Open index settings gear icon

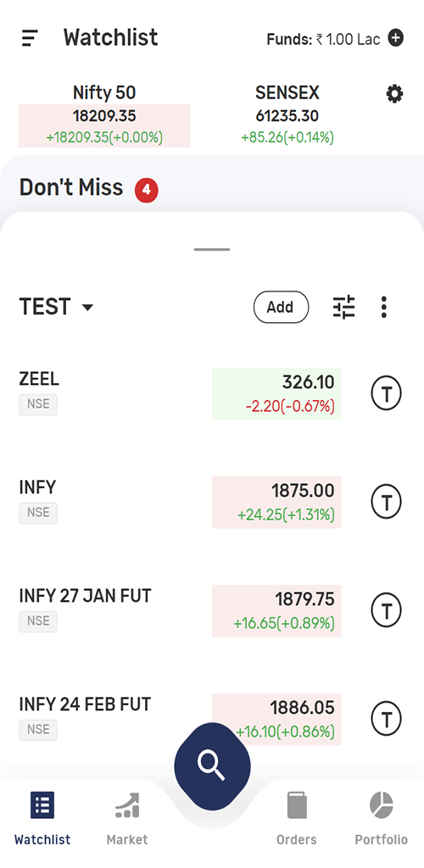tap(394, 94)
